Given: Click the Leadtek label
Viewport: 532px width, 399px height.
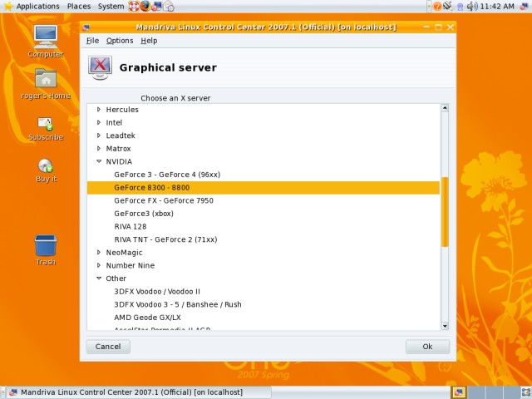Looking at the screenshot, I should 121,135.
